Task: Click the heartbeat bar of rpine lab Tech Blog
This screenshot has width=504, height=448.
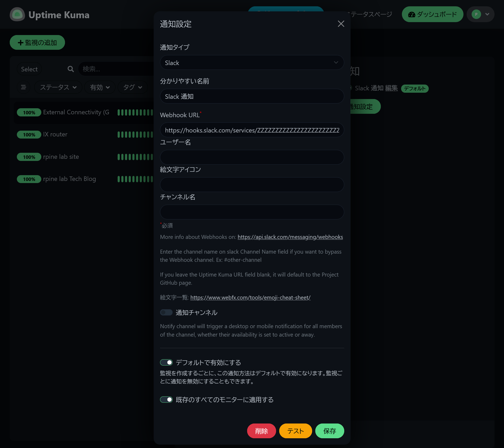Action: (x=135, y=179)
